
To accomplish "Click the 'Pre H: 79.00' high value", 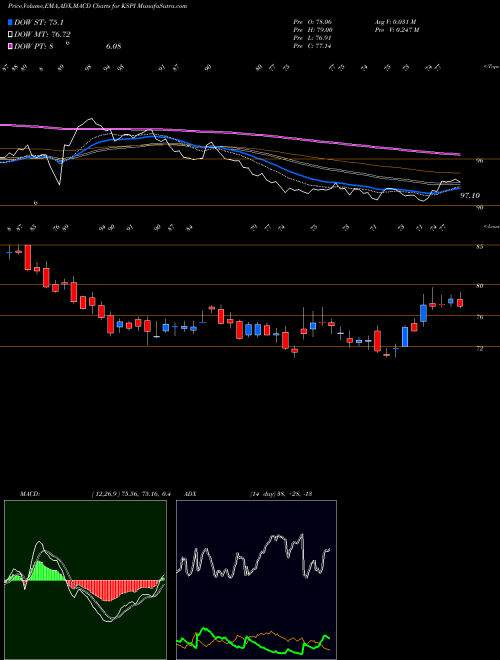I will [x=312, y=29].
